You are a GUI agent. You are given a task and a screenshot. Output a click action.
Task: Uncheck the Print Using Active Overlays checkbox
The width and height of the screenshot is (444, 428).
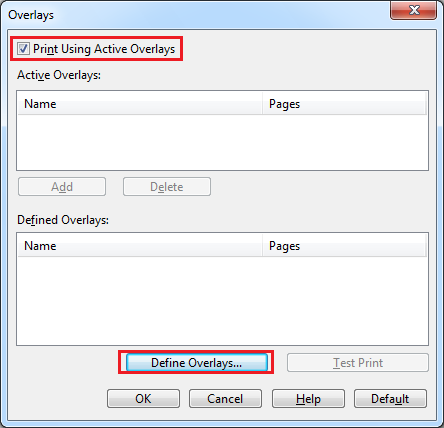(x=23, y=49)
